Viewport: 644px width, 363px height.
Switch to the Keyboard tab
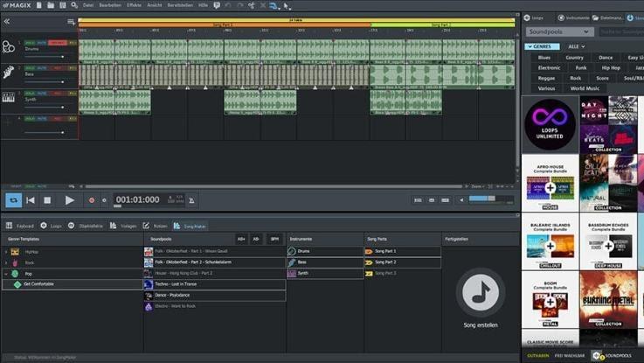point(20,226)
